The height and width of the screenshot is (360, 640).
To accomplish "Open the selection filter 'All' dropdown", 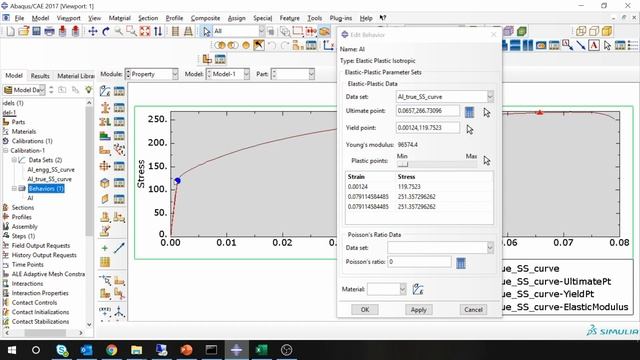I will pos(239,31).
